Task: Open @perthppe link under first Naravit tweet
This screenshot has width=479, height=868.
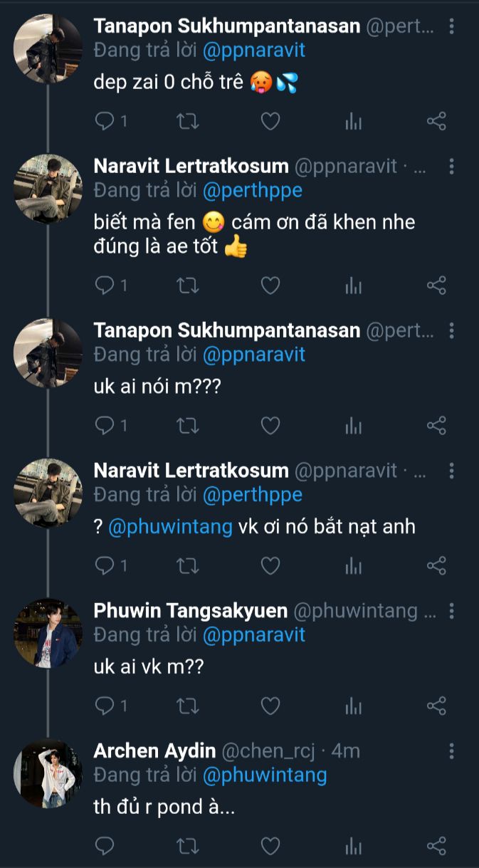Action: click(x=253, y=191)
